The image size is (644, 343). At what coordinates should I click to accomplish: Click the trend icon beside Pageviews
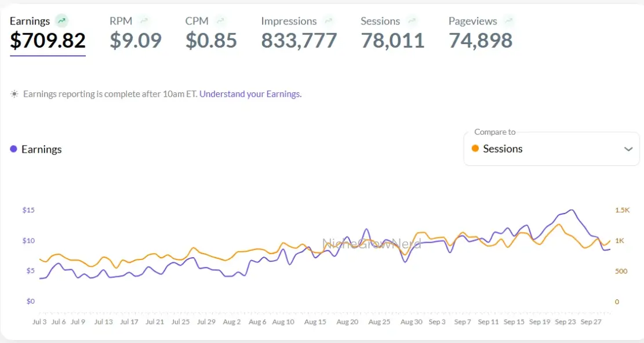point(508,21)
